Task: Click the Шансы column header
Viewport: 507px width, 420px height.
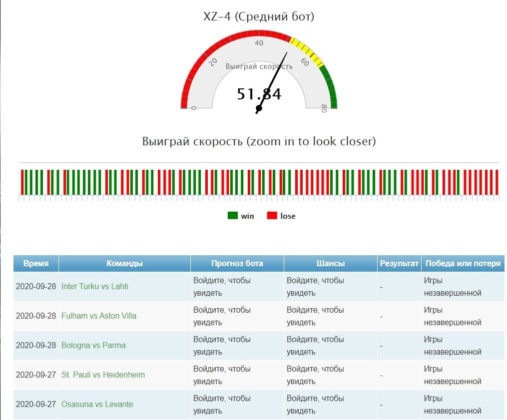Action: (330, 264)
